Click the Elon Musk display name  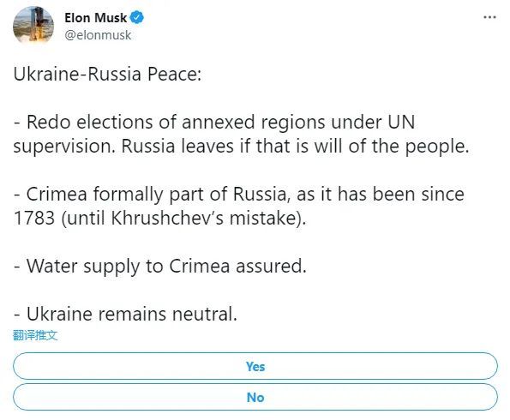pyautogui.click(x=96, y=17)
